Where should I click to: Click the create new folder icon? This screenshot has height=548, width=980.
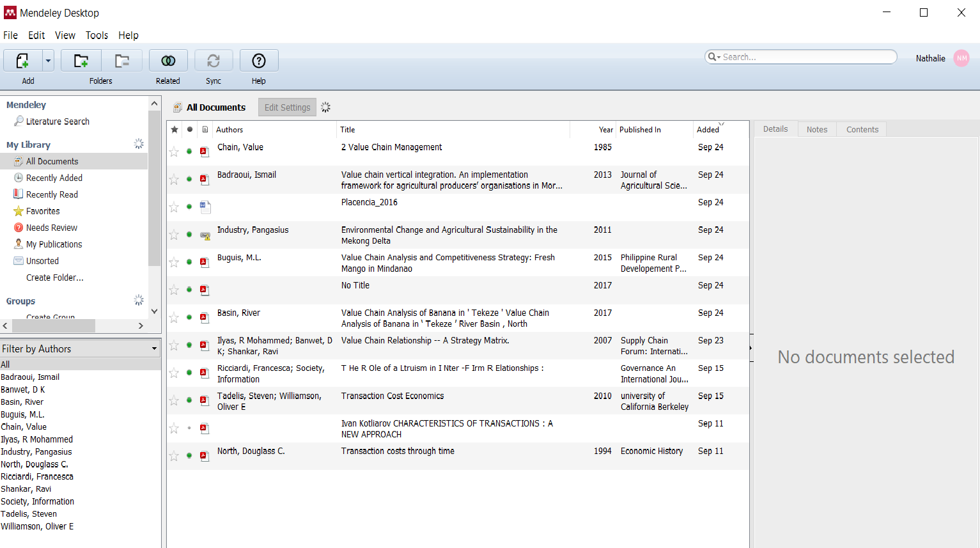[81, 61]
